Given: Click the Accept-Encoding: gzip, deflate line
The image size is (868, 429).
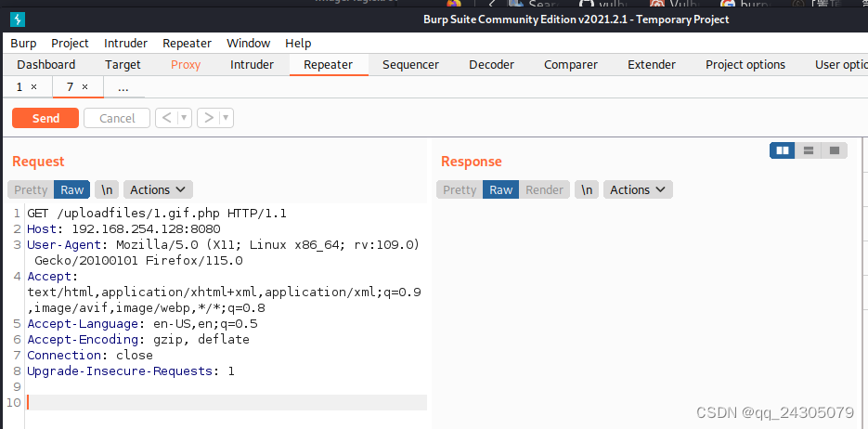Looking at the screenshot, I should tap(138, 339).
